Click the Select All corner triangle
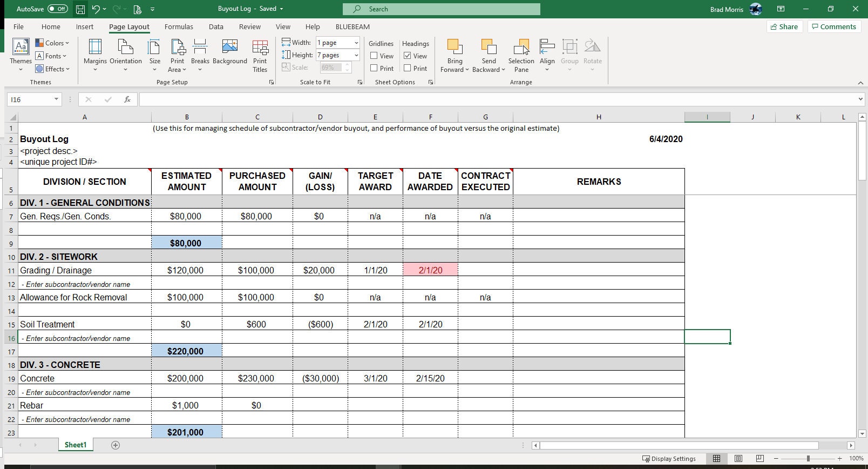 12,117
